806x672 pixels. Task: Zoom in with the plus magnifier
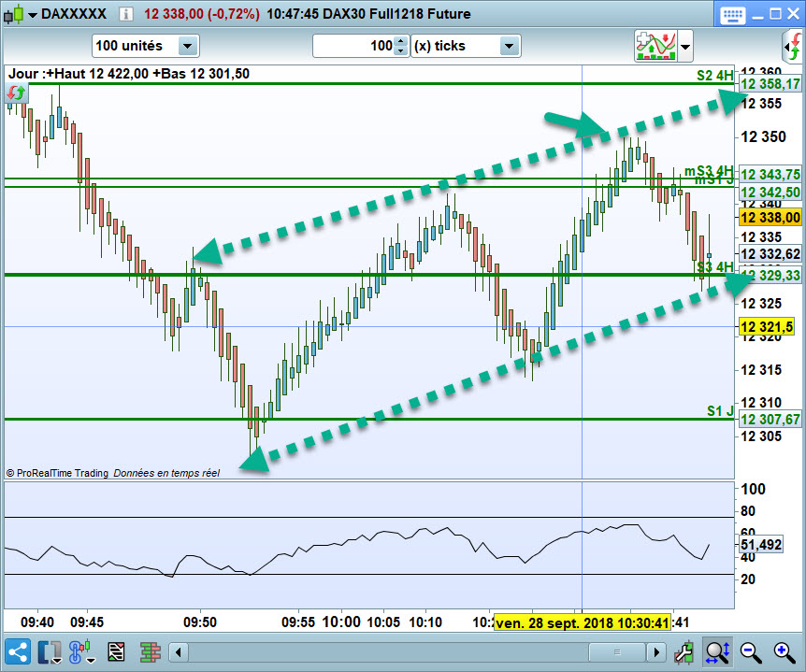(x=784, y=652)
